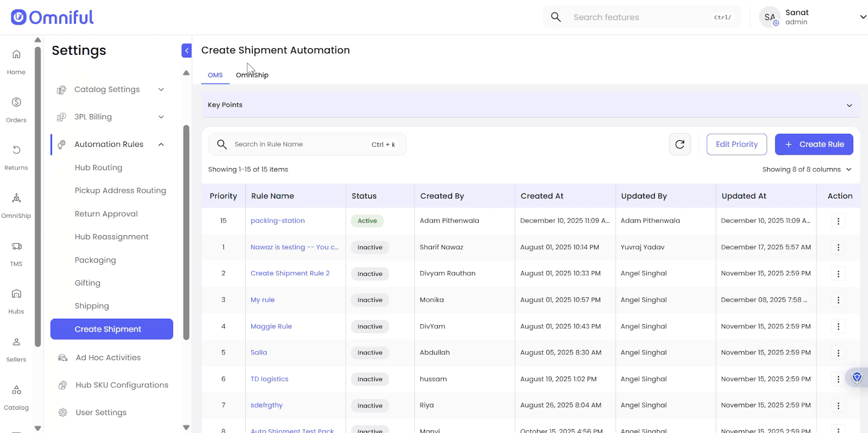This screenshot has height=433, width=868.
Task: Open the TMS truck icon
Action: (16, 247)
